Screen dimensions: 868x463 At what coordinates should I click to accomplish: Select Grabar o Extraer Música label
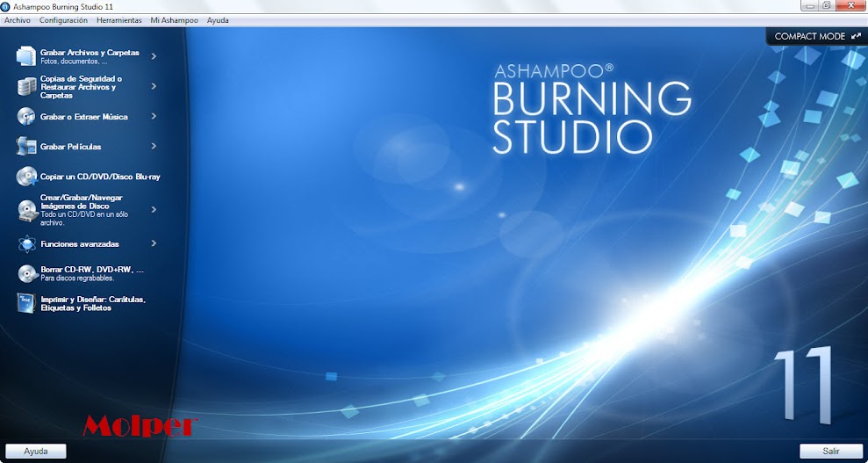coord(84,117)
